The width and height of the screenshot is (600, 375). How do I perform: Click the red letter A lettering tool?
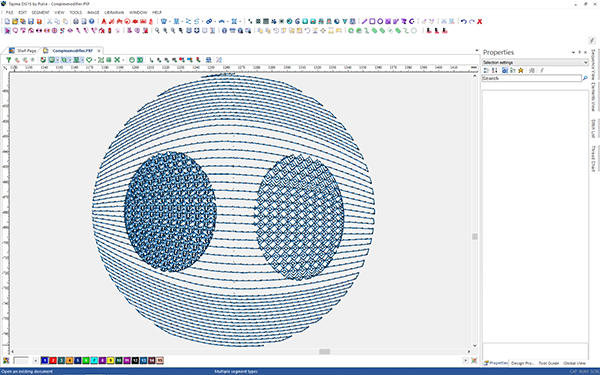tap(103, 21)
